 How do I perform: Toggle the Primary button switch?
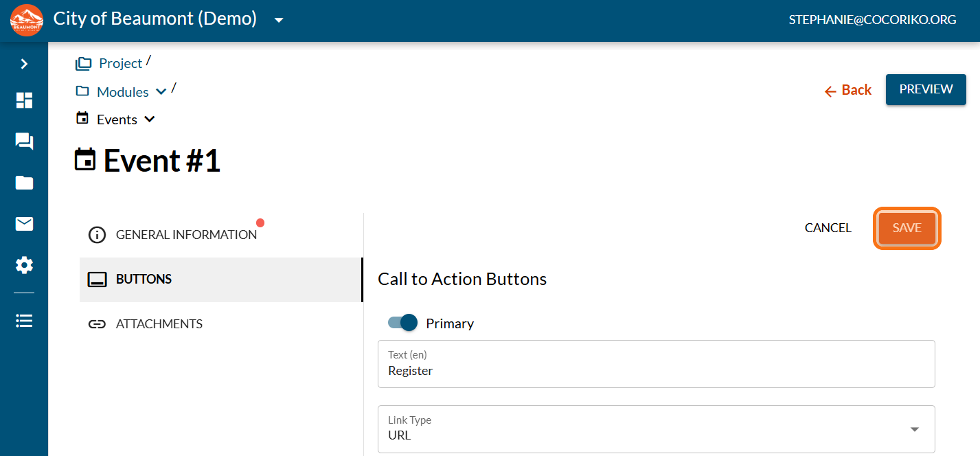coord(403,323)
